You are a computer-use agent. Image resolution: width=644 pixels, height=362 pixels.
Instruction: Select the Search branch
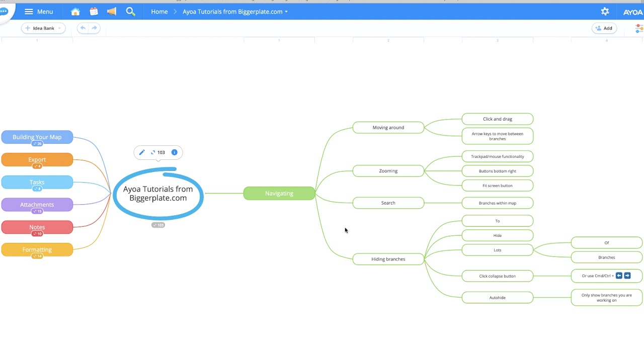388,203
